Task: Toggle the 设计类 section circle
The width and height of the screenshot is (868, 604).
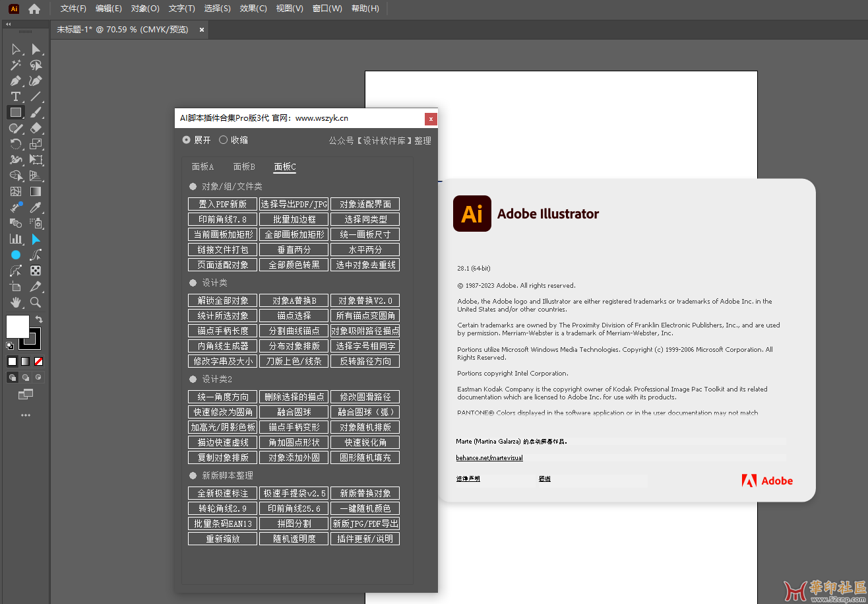Action: tap(193, 283)
